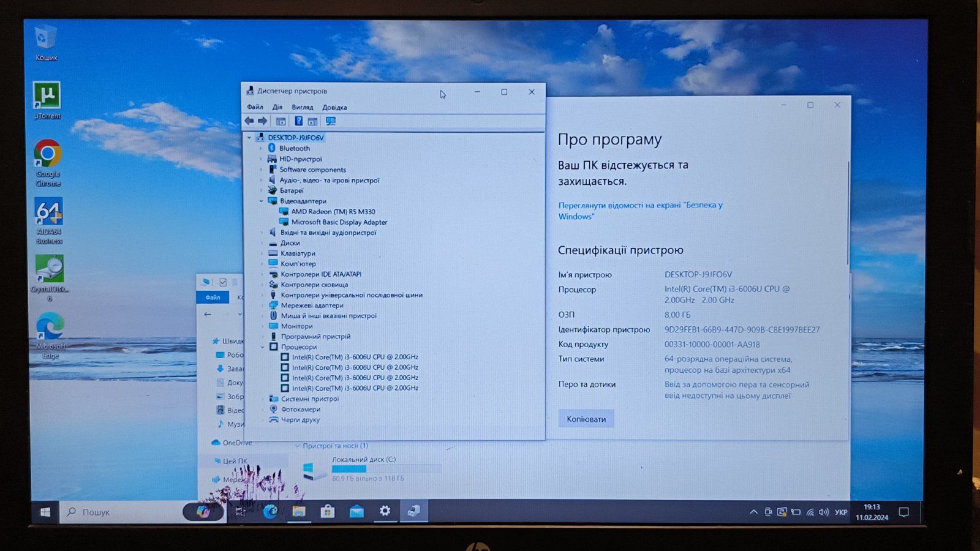The width and height of the screenshot is (980, 551).
Task: Click УКР language indicator in taskbar
Action: [841, 512]
